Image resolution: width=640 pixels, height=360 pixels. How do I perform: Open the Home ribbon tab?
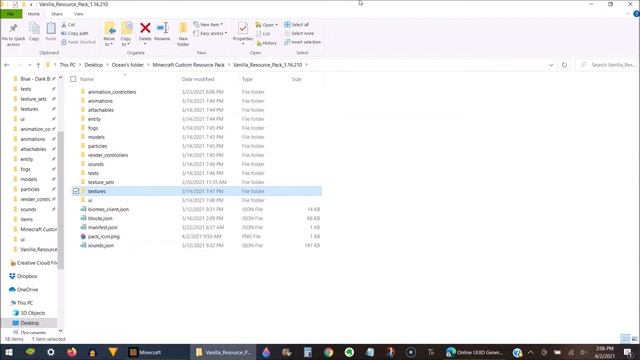tap(34, 14)
